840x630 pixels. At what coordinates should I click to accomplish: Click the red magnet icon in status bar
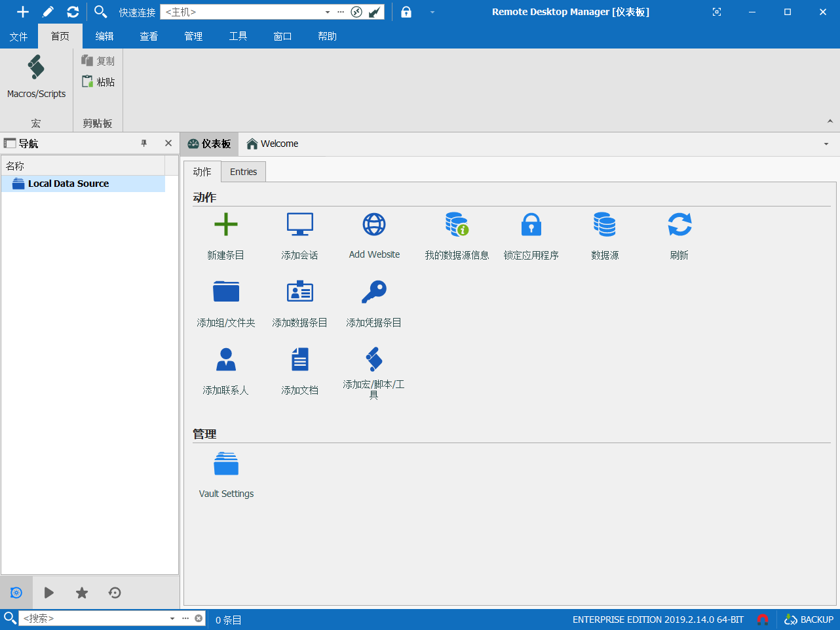763,619
